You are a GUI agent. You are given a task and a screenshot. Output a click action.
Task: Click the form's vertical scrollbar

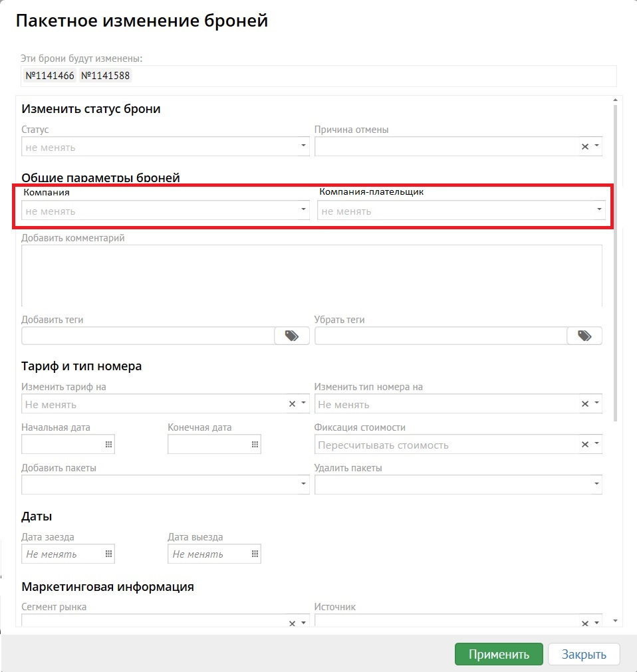tap(615, 266)
